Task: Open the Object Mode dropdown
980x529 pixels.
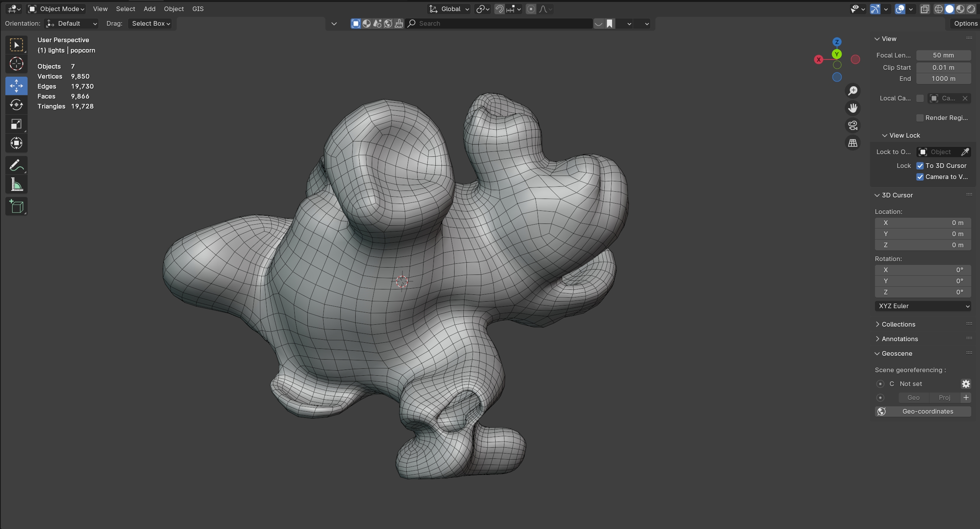Action: point(57,9)
